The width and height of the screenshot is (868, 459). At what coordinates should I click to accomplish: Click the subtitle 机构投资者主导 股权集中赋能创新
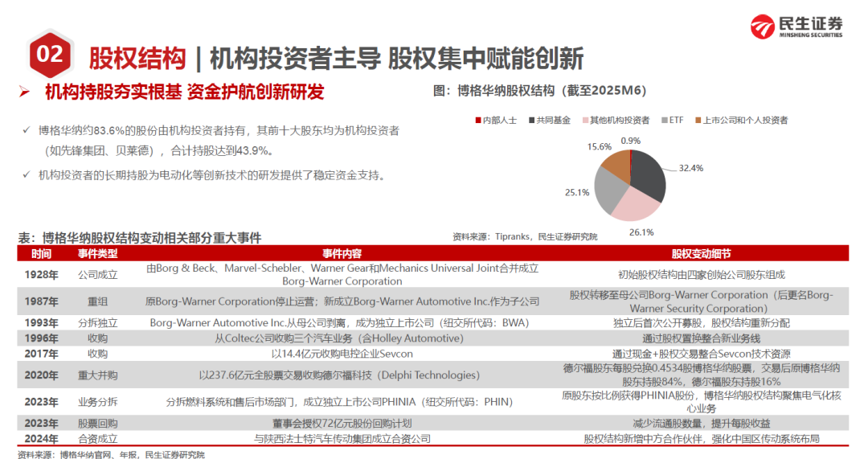396,58
